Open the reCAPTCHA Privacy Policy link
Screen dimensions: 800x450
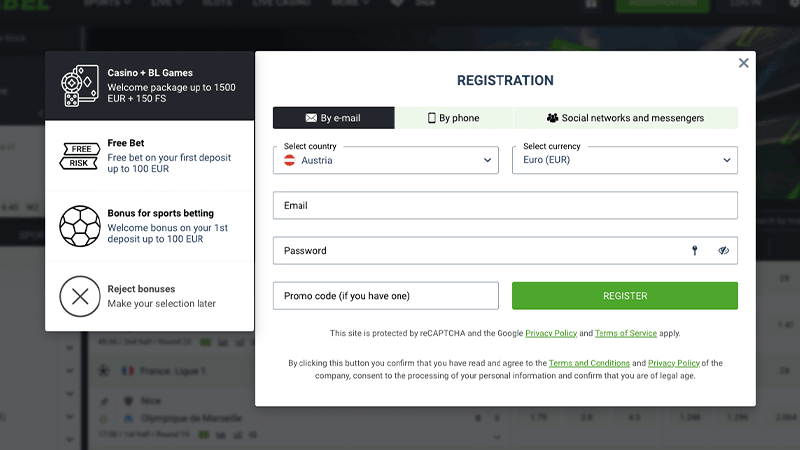(x=551, y=333)
